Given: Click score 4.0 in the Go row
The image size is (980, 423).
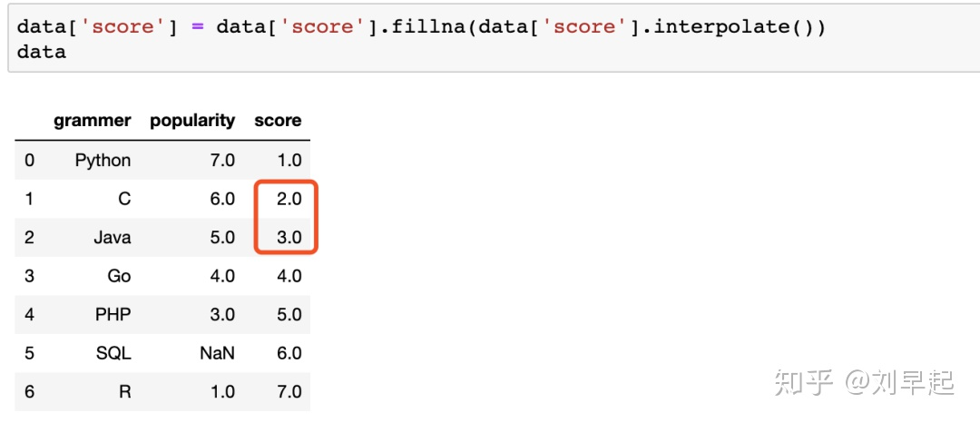Looking at the screenshot, I should click(x=289, y=276).
